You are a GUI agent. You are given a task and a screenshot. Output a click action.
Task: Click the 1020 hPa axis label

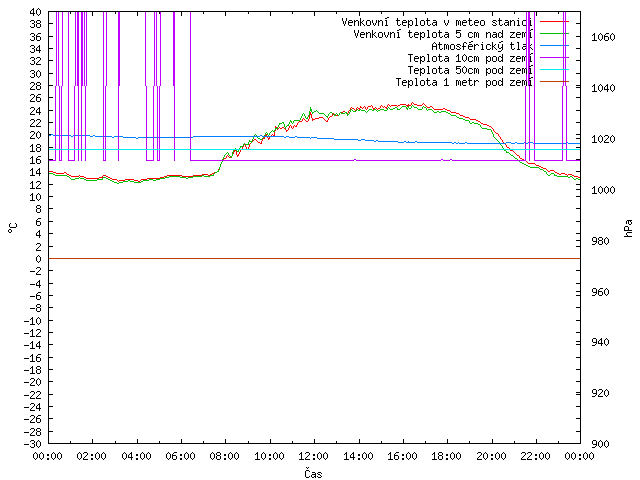(603, 139)
